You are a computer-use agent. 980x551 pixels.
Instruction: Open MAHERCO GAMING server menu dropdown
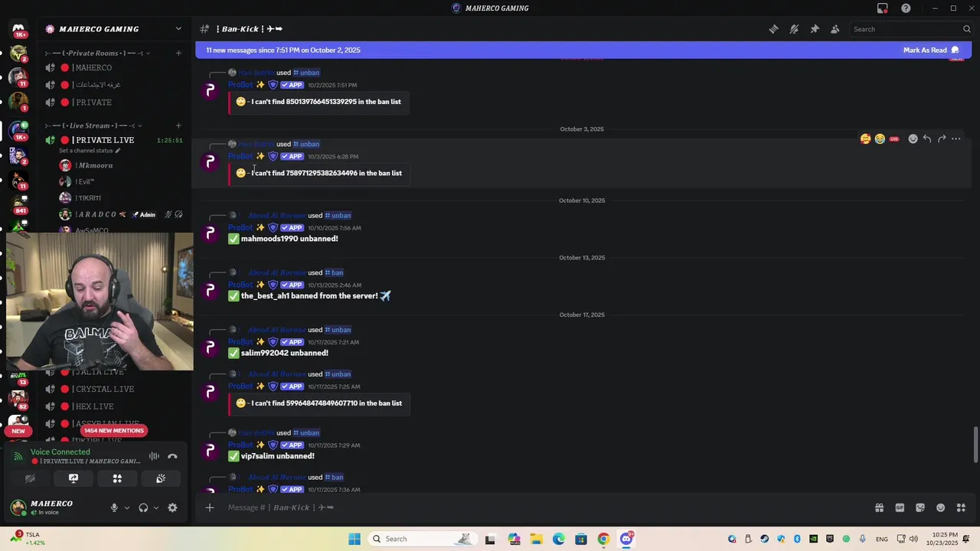(x=178, y=29)
